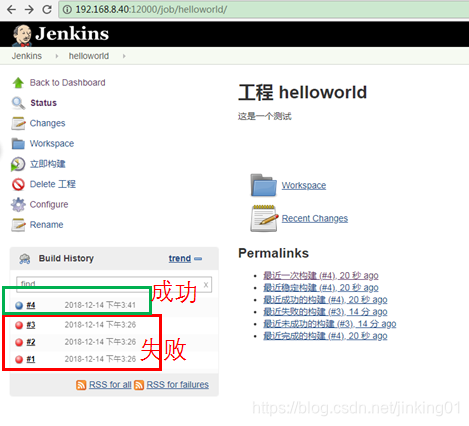Click RSS for all link
This screenshot has width=469, height=426.
[110, 385]
